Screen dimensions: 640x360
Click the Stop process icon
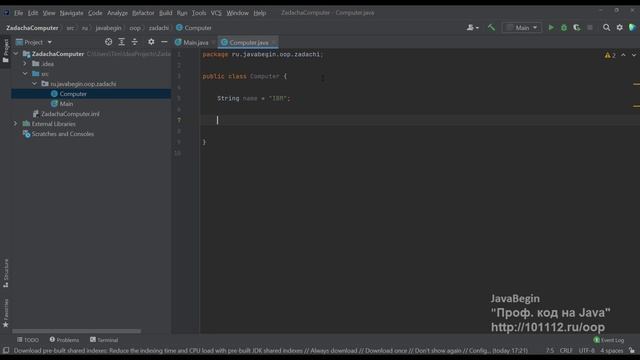coord(590,28)
